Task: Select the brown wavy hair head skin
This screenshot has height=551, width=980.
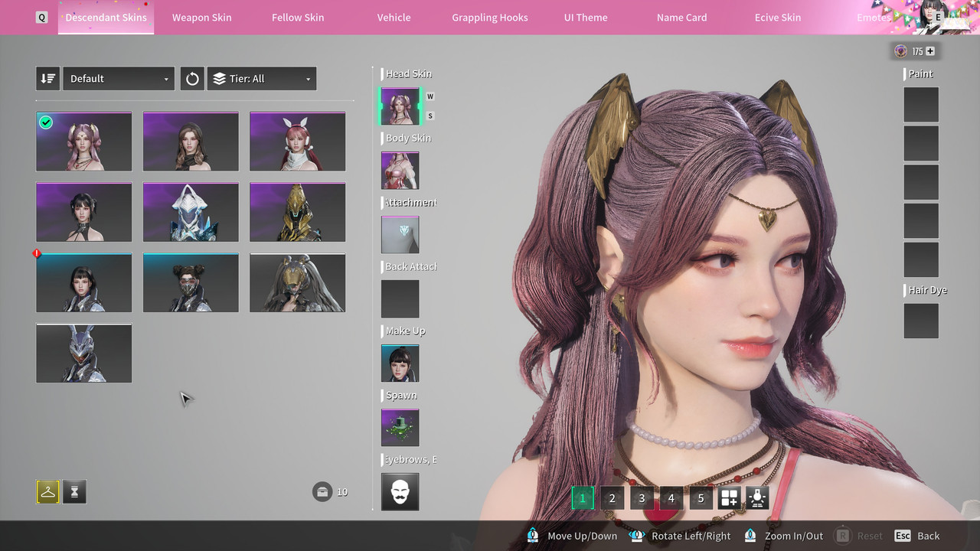Action: coord(191,142)
